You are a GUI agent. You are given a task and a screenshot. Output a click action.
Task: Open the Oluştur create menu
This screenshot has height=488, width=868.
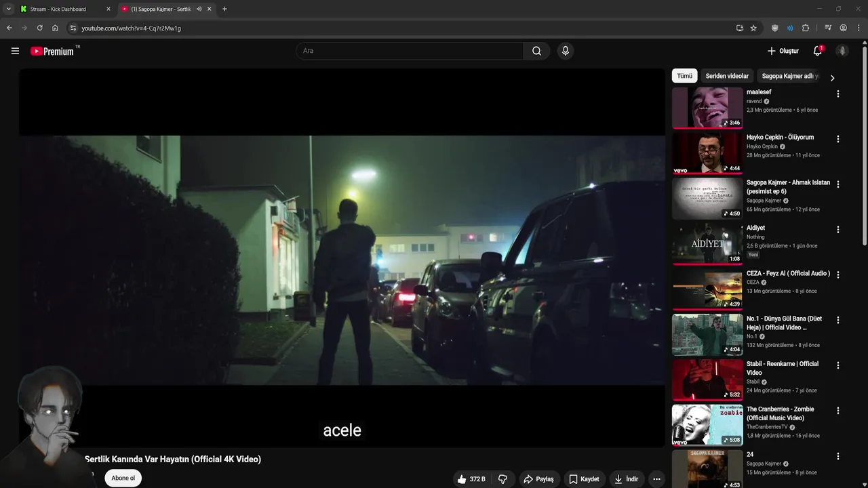[783, 51]
